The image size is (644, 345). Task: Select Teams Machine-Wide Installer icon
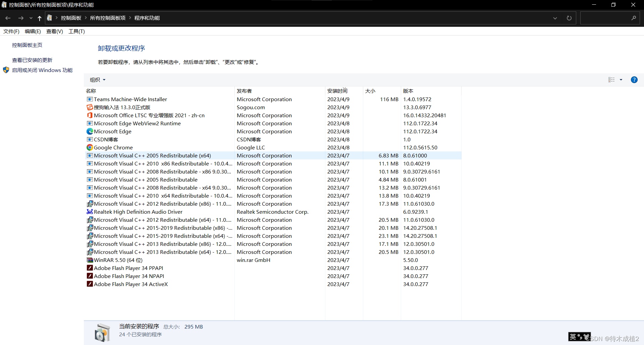[x=90, y=99]
